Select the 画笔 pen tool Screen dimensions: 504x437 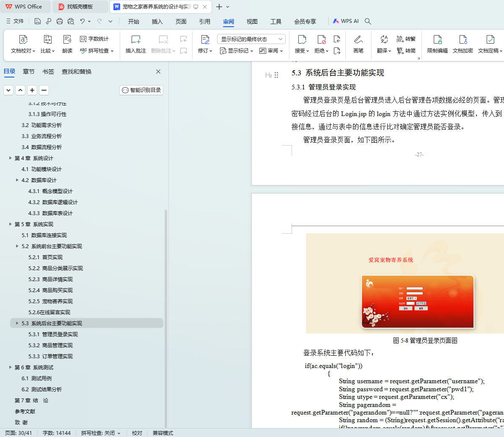tap(358, 44)
